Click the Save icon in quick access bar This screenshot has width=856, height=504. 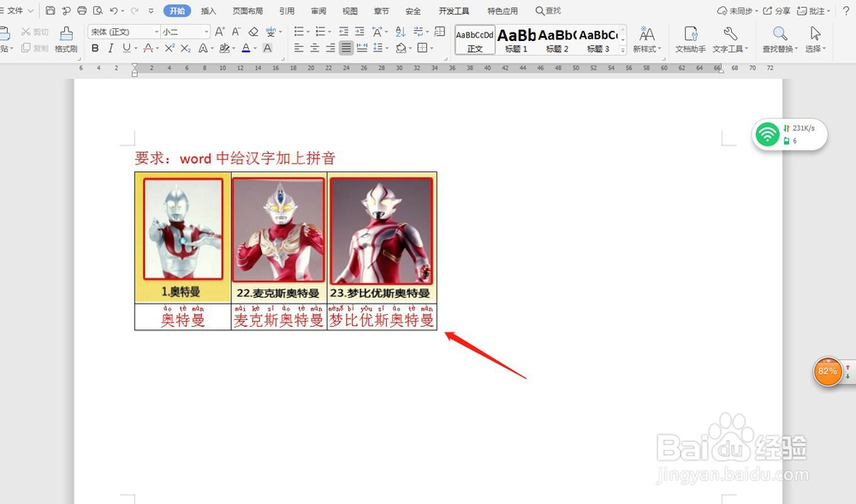point(51,10)
